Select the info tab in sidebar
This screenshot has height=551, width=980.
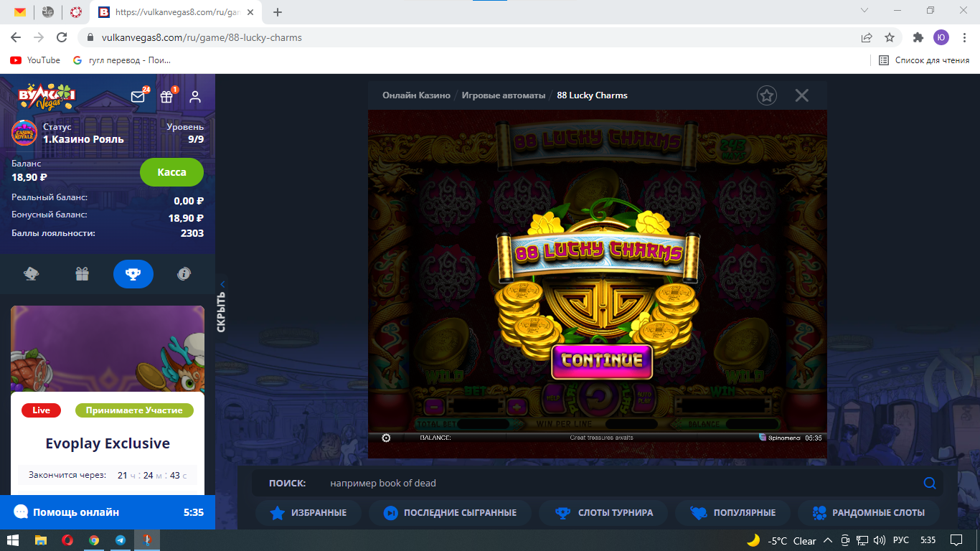click(184, 273)
